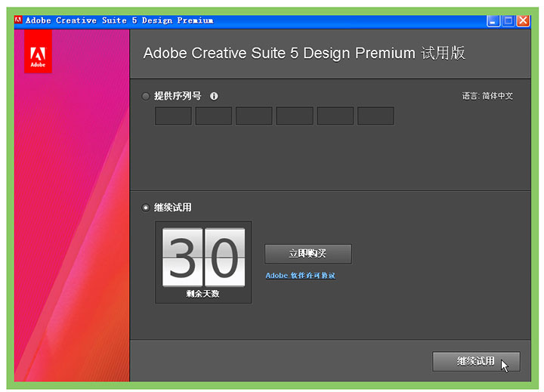This screenshot has width=544, height=392.
Task: Click the third serial number box
Action: 254,116
